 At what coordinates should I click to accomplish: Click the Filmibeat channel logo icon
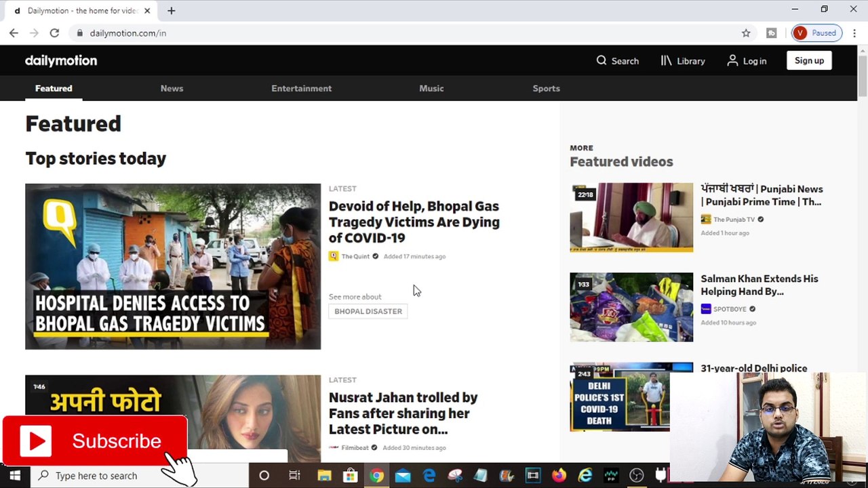coord(333,447)
